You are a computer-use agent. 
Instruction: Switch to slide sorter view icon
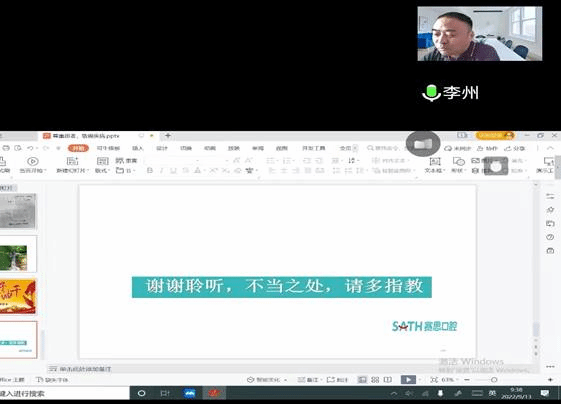coord(375,380)
